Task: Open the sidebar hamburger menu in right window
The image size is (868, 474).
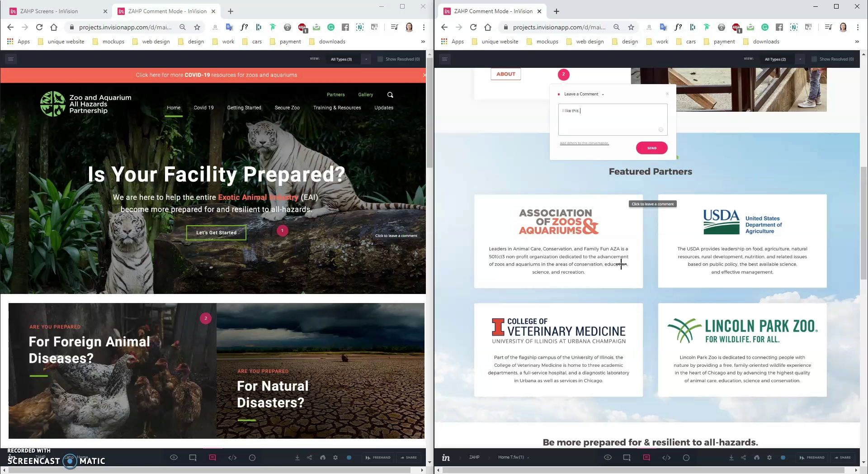Action: tap(445, 59)
